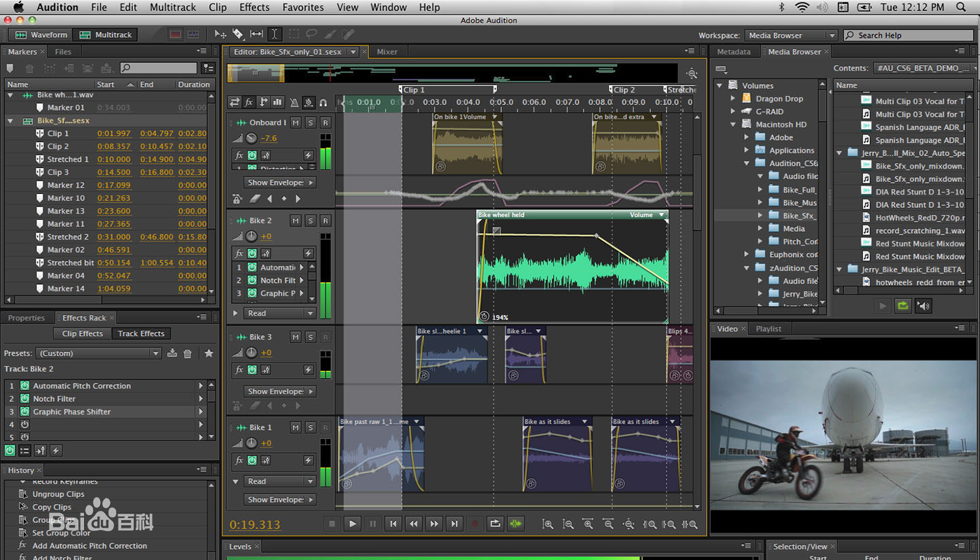Collapse the Macintosh HD tree node

(x=733, y=125)
